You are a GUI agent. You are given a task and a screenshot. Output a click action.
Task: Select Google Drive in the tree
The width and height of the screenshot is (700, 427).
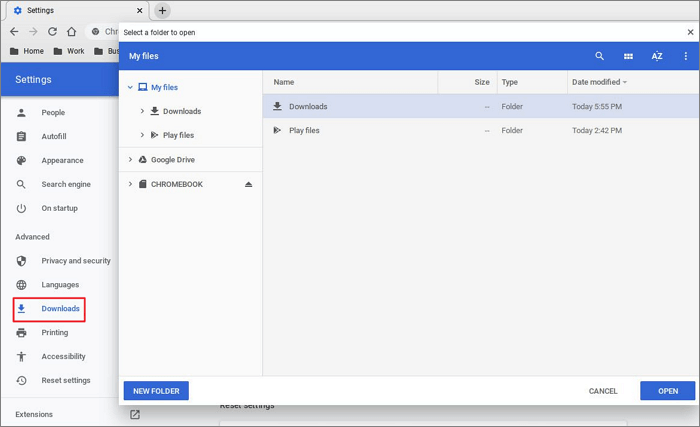click(x=172, y=159)
